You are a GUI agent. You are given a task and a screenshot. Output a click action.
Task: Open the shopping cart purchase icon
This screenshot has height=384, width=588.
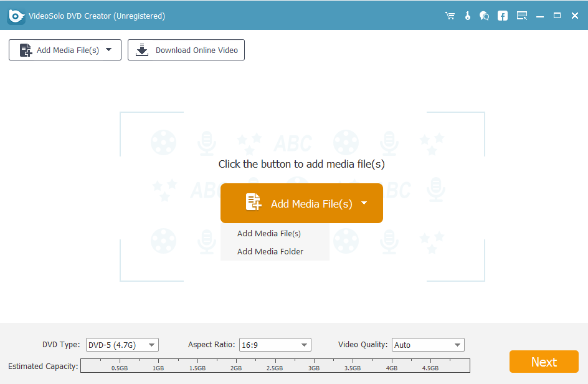click(x=450, y=16)
